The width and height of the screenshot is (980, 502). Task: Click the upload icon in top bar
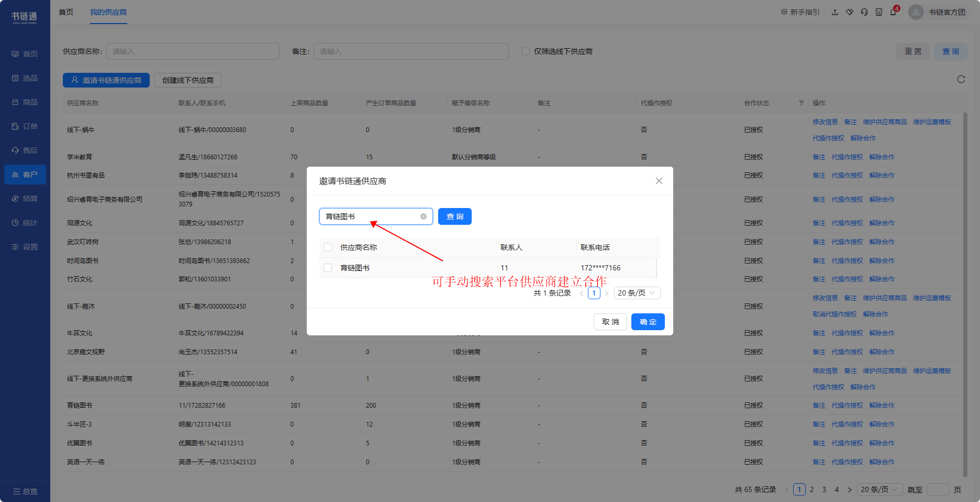tap(835, 12)
